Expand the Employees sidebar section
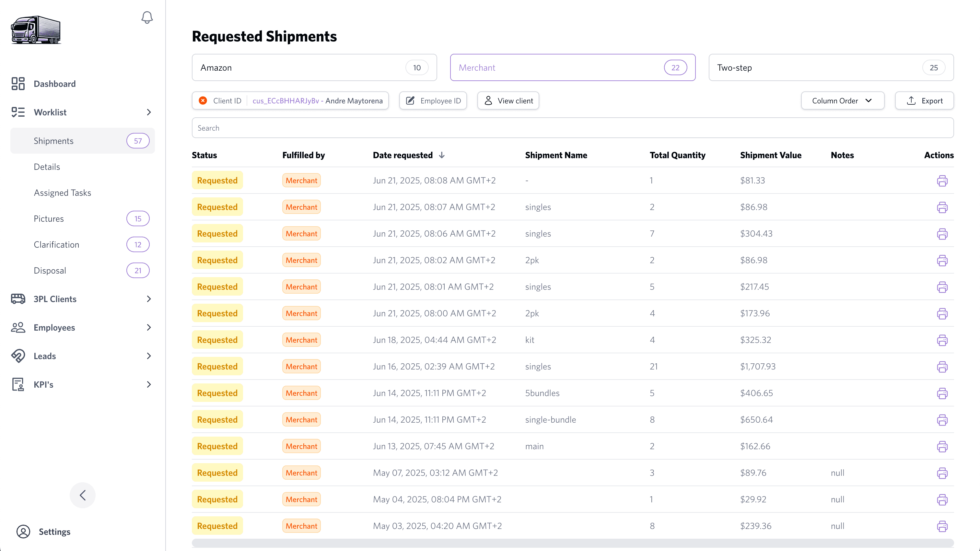 click(x=149, y=328)
